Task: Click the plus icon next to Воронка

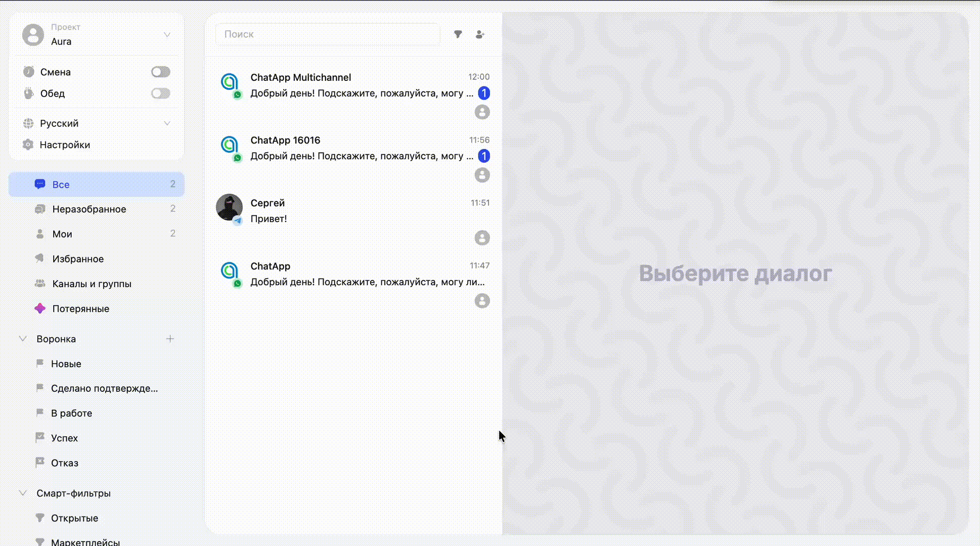Action: (170, 339)
